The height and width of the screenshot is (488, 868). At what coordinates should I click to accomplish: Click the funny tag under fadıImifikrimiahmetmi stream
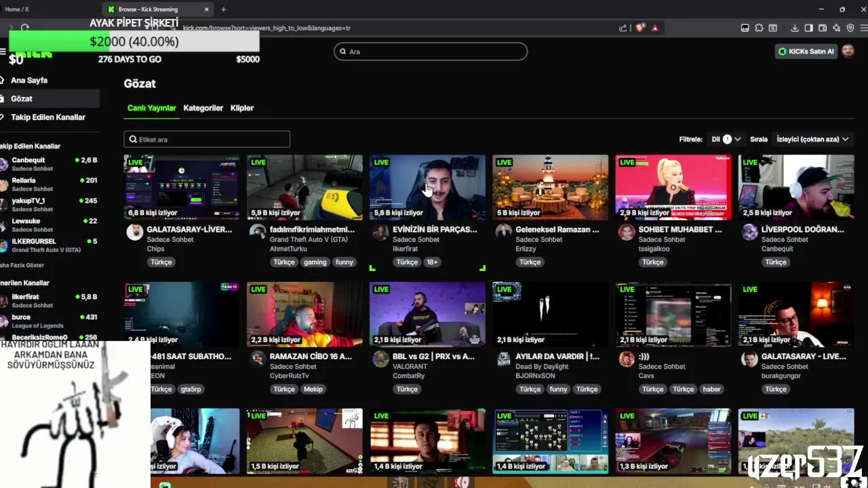tap(344, 262)
